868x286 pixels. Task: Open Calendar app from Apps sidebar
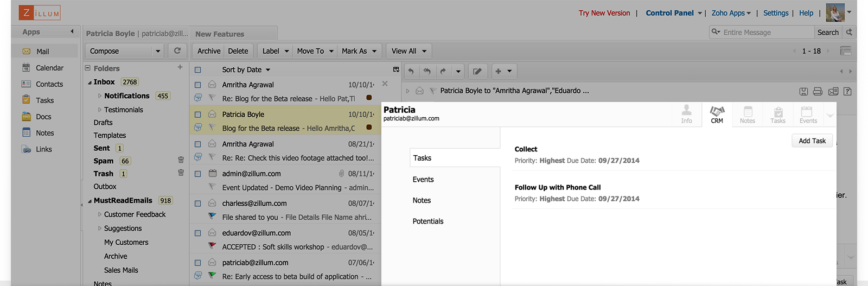[49, 68]
